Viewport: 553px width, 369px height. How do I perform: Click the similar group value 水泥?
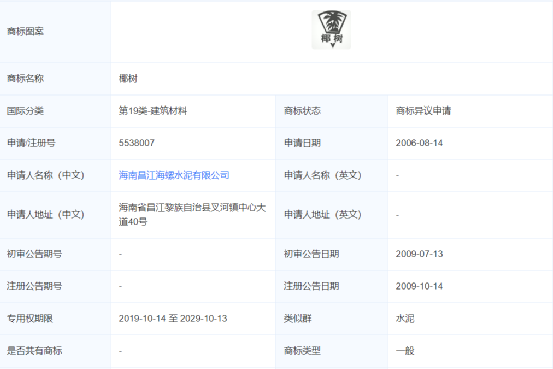[x=405, y=319]
